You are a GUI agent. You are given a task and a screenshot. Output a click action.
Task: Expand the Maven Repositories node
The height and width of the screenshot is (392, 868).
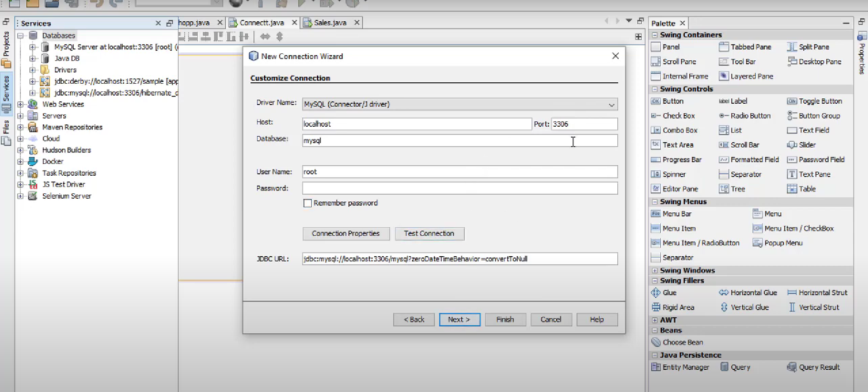(20, 128)
